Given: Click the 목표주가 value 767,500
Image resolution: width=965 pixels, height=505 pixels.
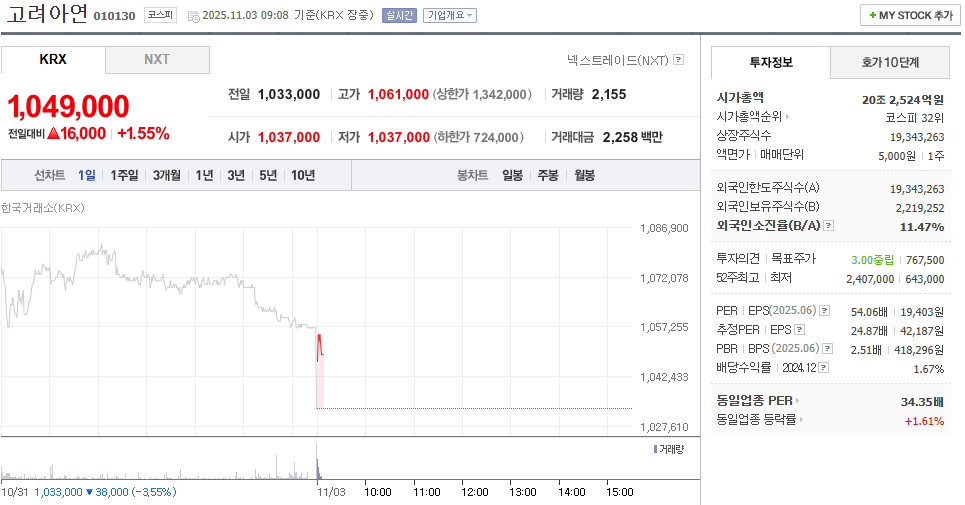Looking at the screenshot, I should coord(925,260).
